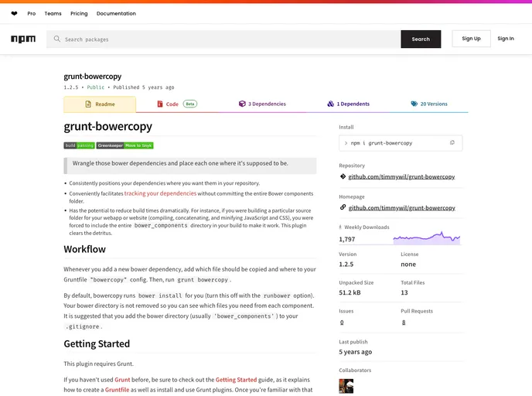This screenshot has width=532, height=396.
Task: Click the build passing badge
Action: 79,145
